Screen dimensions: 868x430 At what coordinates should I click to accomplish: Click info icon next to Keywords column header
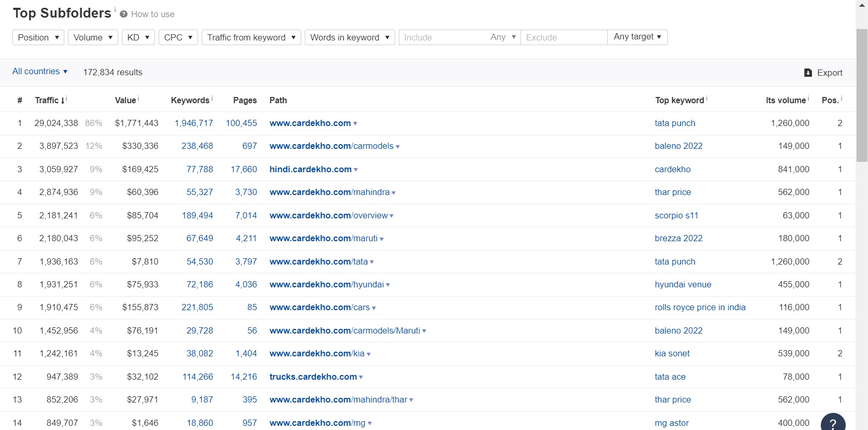(213, 98)
